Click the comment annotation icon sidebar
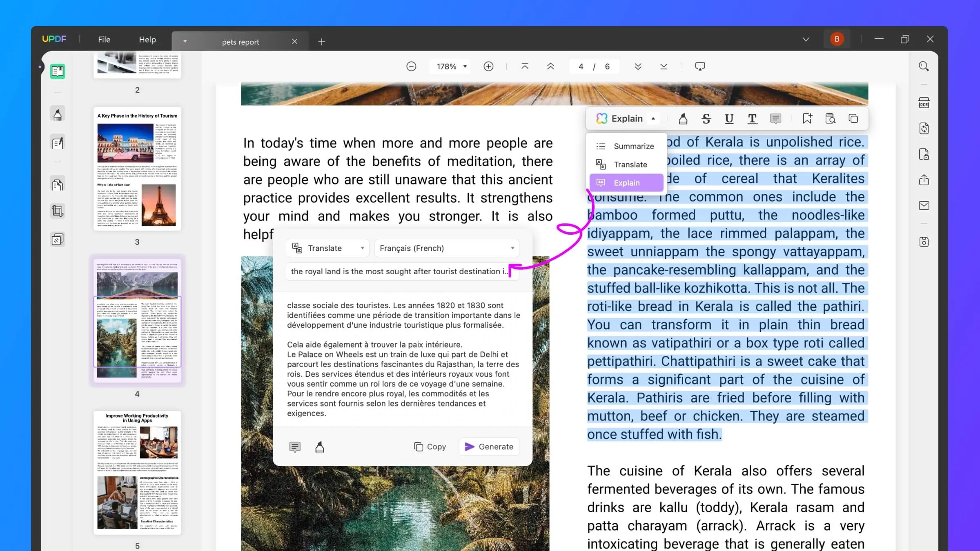 point(58,143)
